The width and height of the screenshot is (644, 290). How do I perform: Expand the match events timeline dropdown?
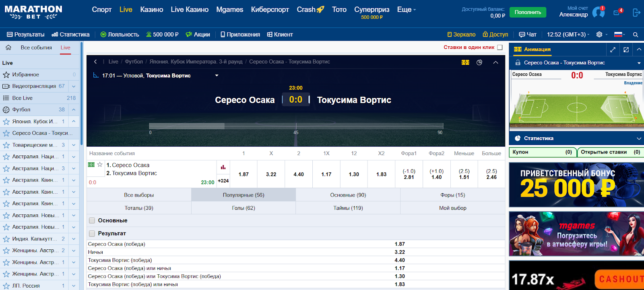[217, 75]
